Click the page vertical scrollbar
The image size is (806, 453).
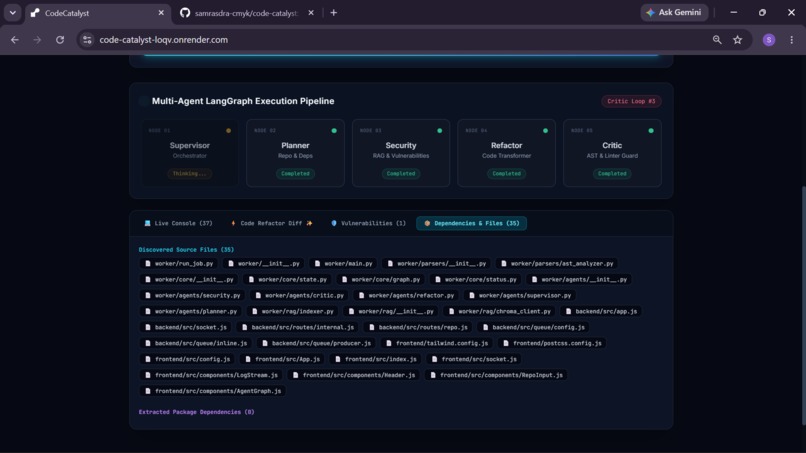803,306
